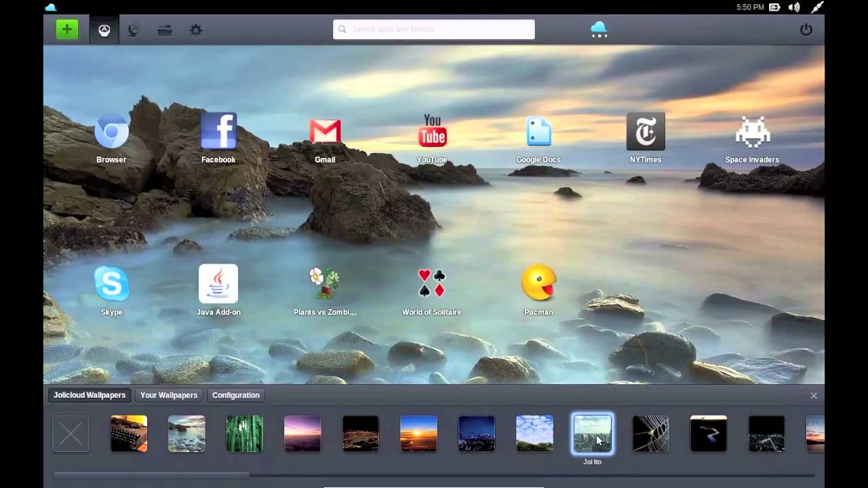
Task: Open the apps dashboard launcher icon
Action: click(104, 30)
